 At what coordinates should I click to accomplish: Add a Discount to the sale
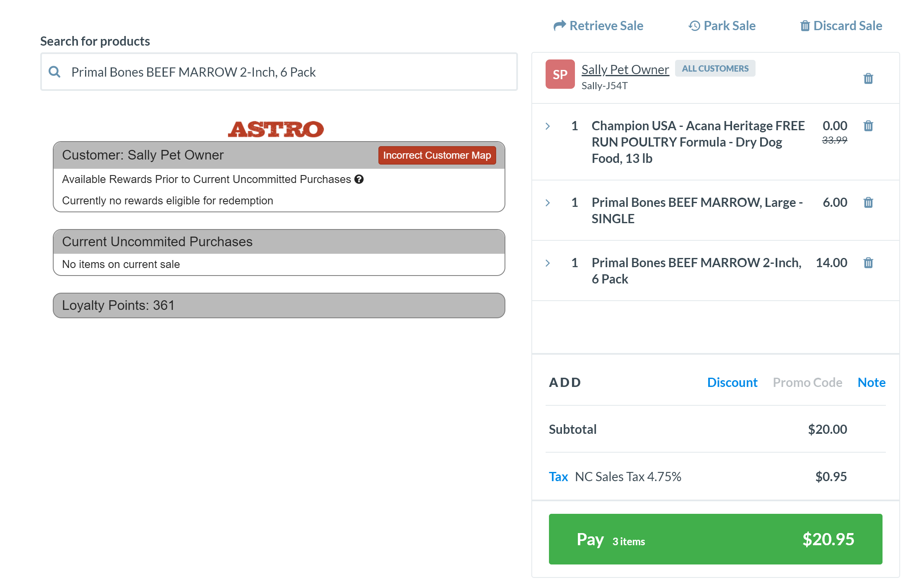pos(732,382)
